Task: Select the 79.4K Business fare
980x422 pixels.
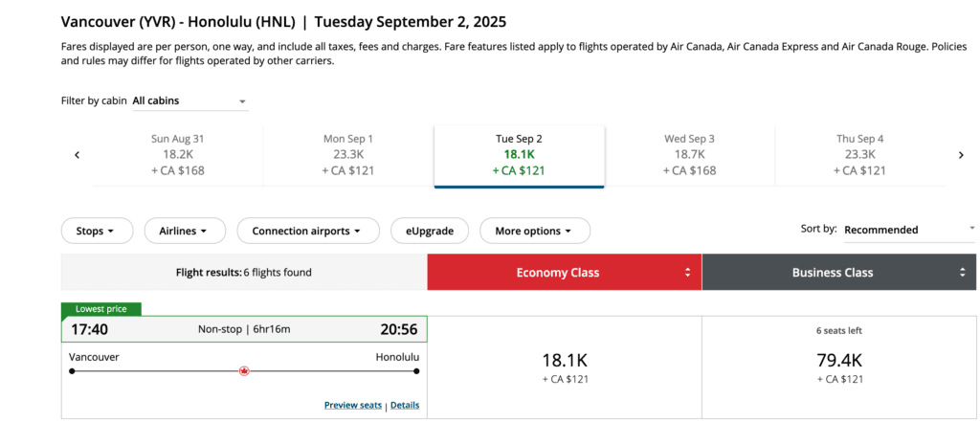Action: [840, 367]
